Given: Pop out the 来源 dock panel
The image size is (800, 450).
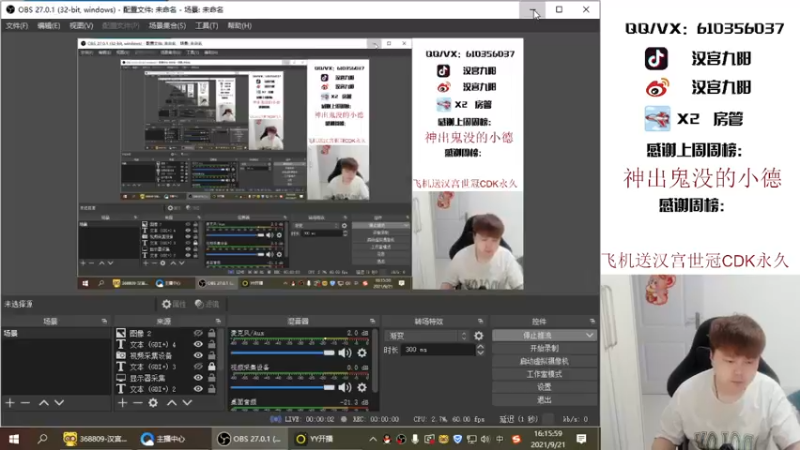Looking at the screenshot, I should (218, 321).
